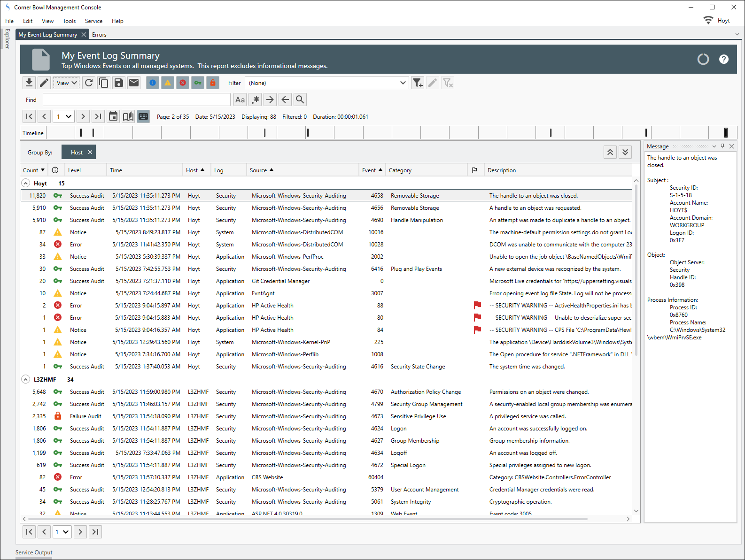This screenshot has height=560, width=745.
Task: Toggle the match case Aa button
Action: pos(240,100)
